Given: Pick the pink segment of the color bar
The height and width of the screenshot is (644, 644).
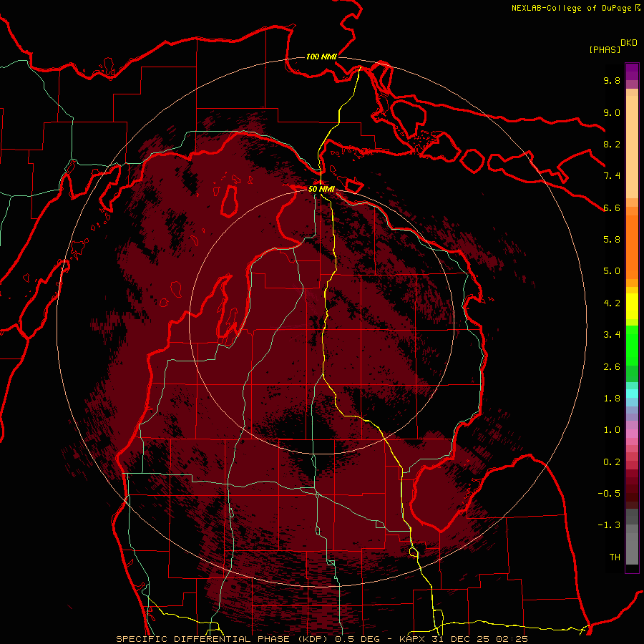Looking at the screenshot, I should click(x=632, y=434).
